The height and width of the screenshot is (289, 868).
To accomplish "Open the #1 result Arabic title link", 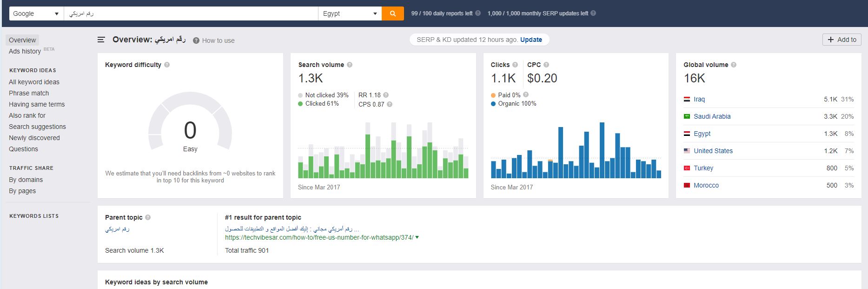I will 292,229.
